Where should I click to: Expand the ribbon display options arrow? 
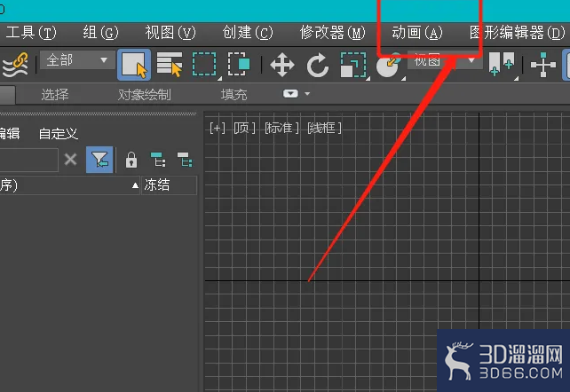click(x=307, y=94)
